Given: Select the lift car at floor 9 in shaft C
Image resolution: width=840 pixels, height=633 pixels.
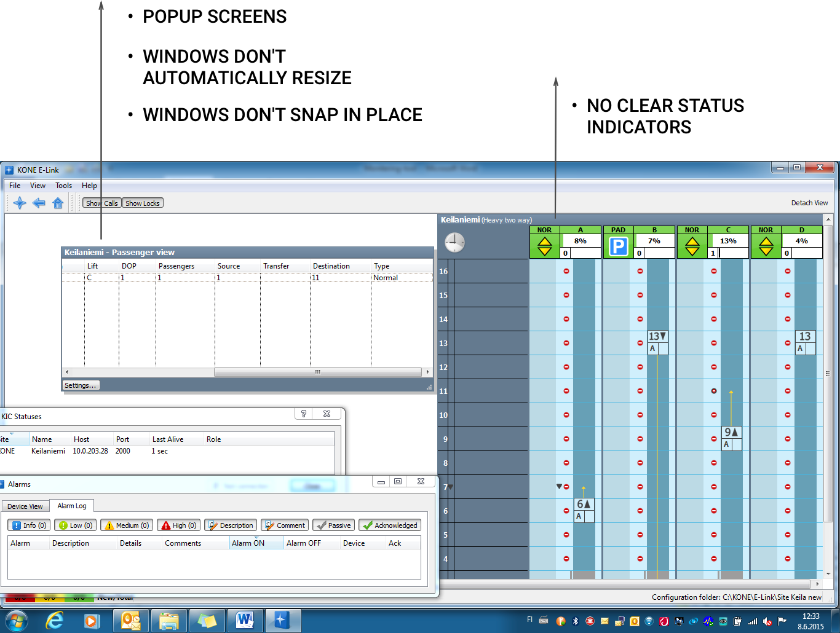Looking at the screenshot, I should pyautogui.click(x=731, y=438).
